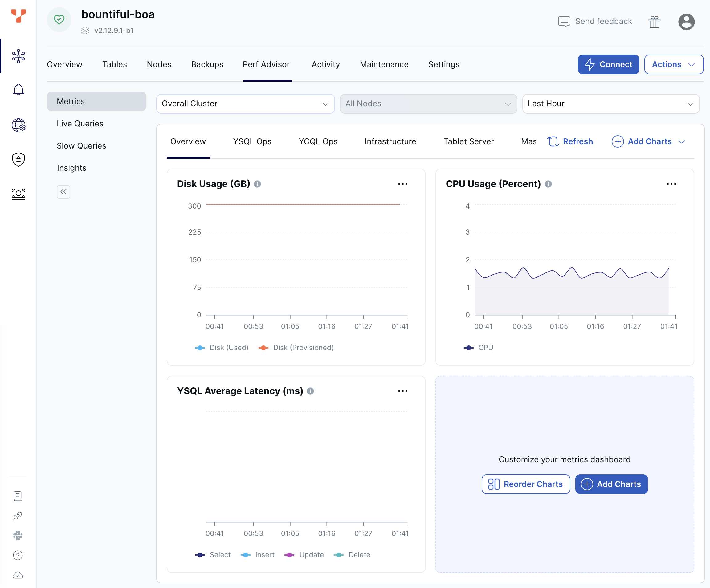The image size is (710, 588).
Task: Open the Slack integration icon
Action: point(18,535)
